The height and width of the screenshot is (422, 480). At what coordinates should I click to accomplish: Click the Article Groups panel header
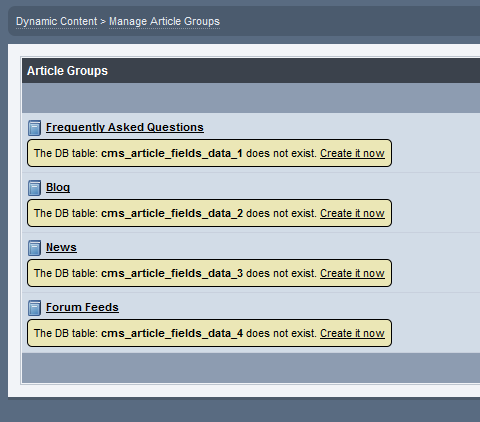click(x=251, y=71)
